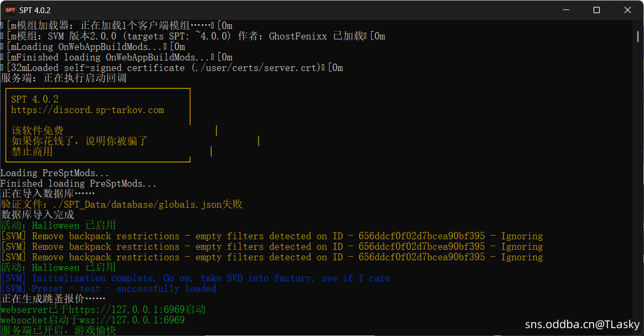The height and width of the screenshot is (336, 644).
Task: Click the globals.json validation failed line
Action: [x=122, y=205]
